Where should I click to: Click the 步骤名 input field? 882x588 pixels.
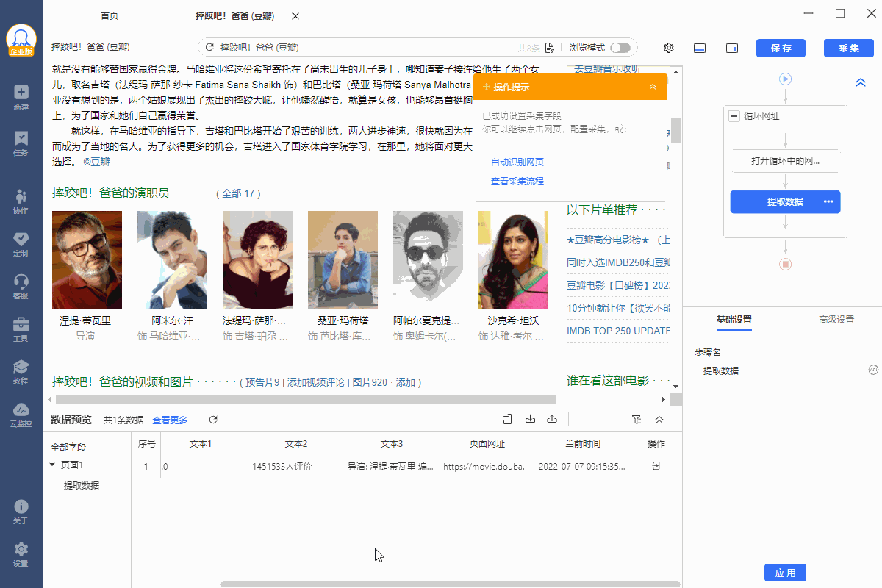point(778,370)
